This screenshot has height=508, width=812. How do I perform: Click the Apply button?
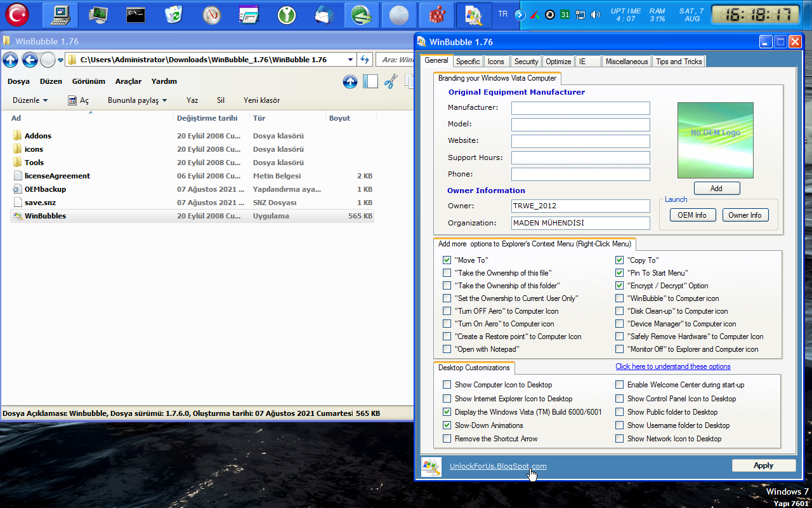point(764,465)
